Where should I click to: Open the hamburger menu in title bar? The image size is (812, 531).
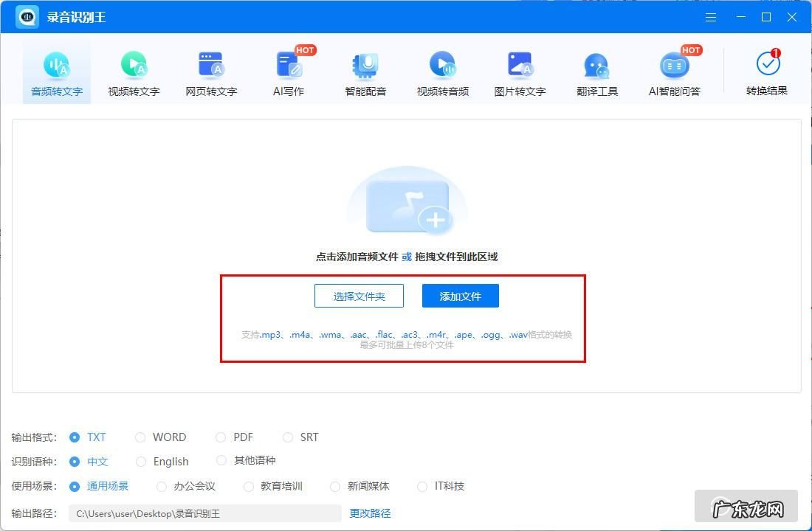click(x=711, y=17)
